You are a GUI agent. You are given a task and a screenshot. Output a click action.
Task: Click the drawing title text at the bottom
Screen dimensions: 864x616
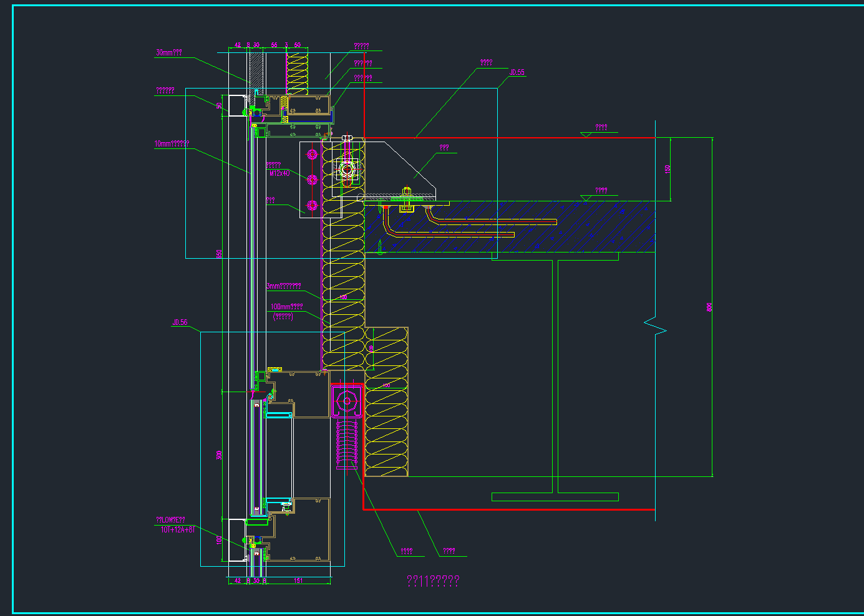[x=433, y=581]
